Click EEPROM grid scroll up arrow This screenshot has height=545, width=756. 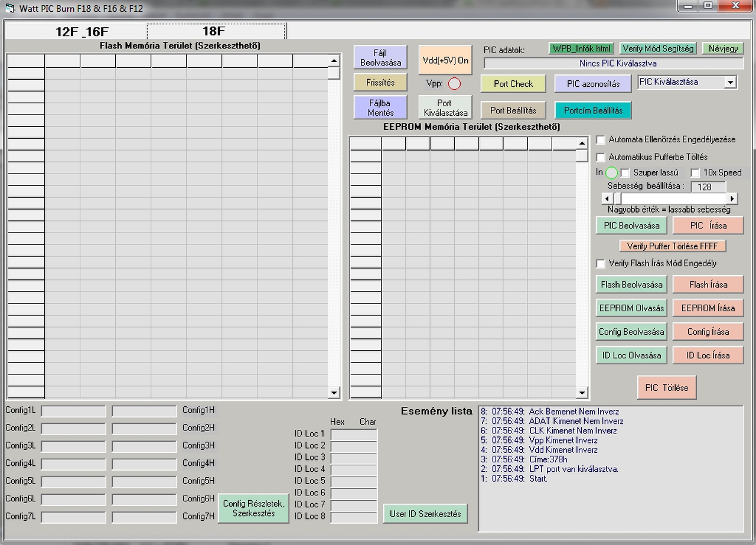point(582,143)
